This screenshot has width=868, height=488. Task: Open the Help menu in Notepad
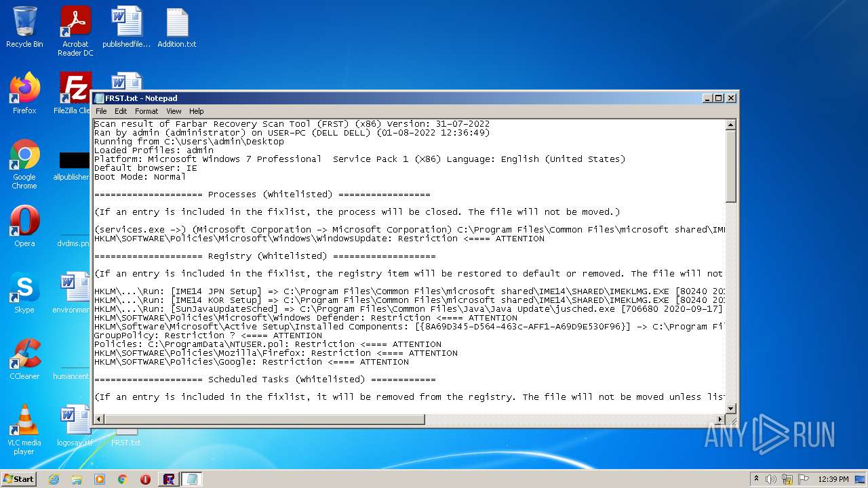coord(196,111)
